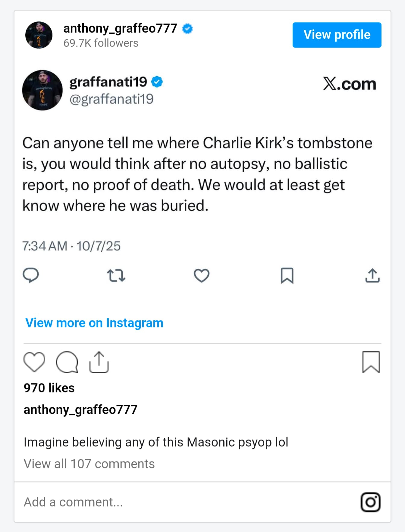405x532 pixels.
Task: Click the @graffanati19 handle text
Action: click(111, 99)
